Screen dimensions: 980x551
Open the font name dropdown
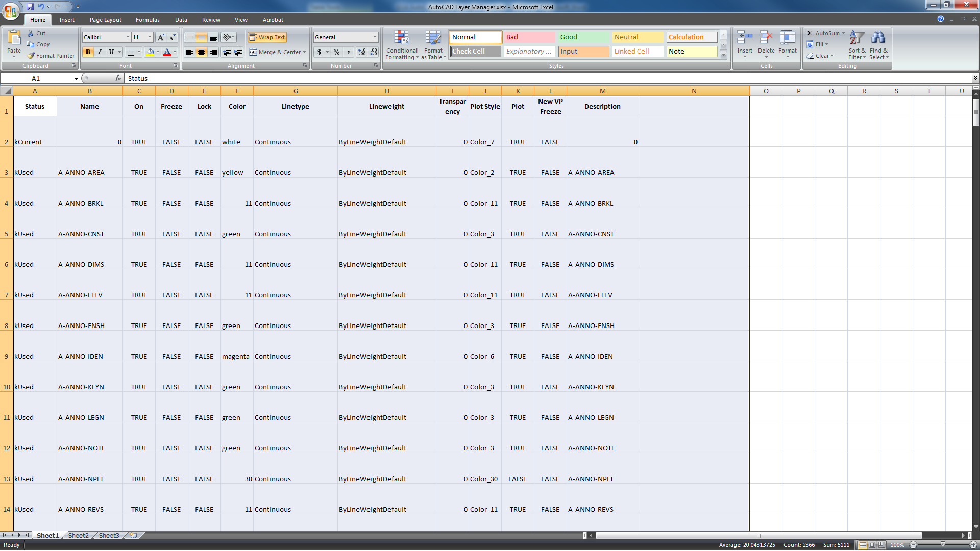pyautogui.click(x=128, y=37)
